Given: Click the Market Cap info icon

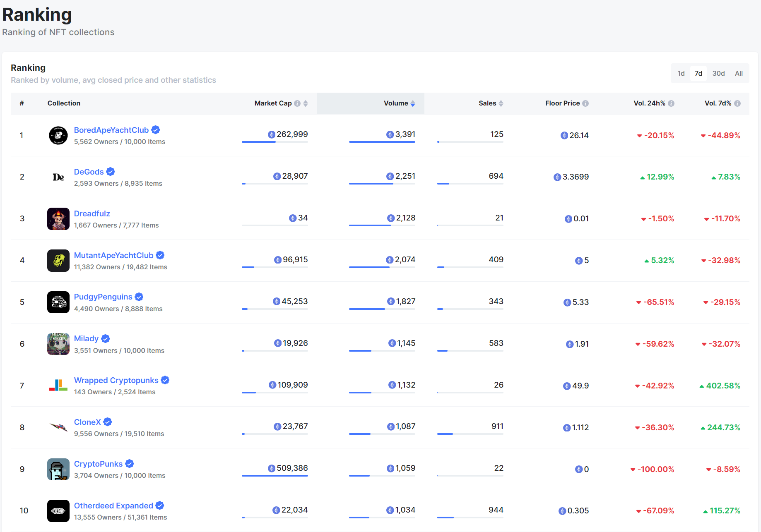Looking at the screenshot, I should click(297, 103).
